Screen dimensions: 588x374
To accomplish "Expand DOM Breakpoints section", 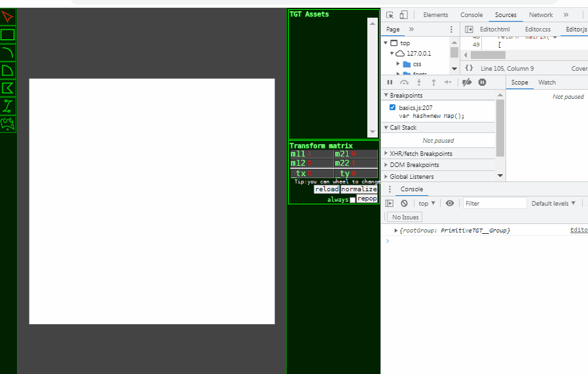I will tap(386, 164).
